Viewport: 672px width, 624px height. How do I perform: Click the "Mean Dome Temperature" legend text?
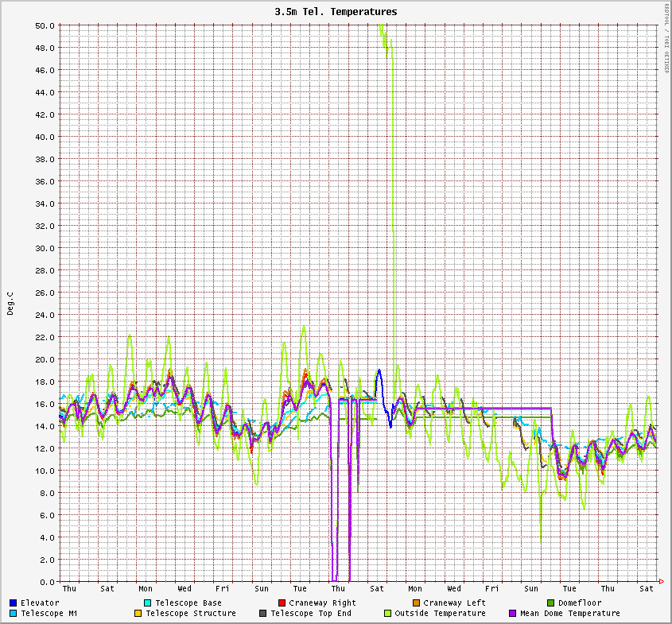pyautogui.click(x=569, y=614)
